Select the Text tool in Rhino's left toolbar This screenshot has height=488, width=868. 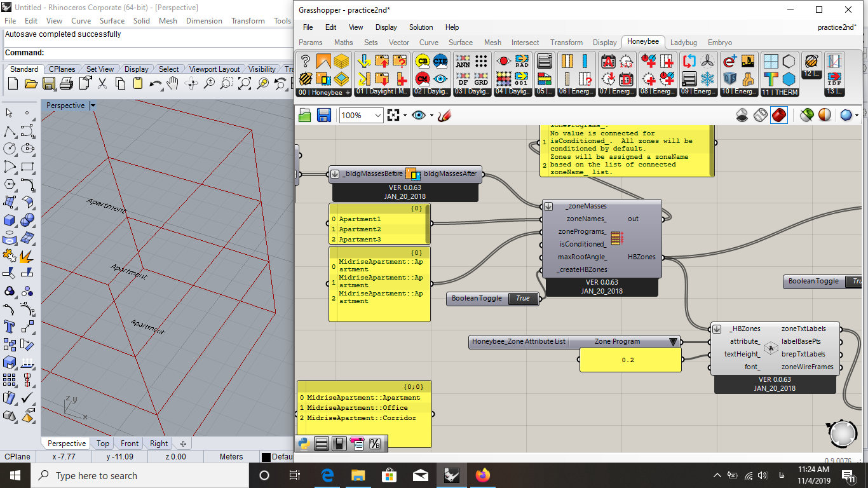[10, 327]
